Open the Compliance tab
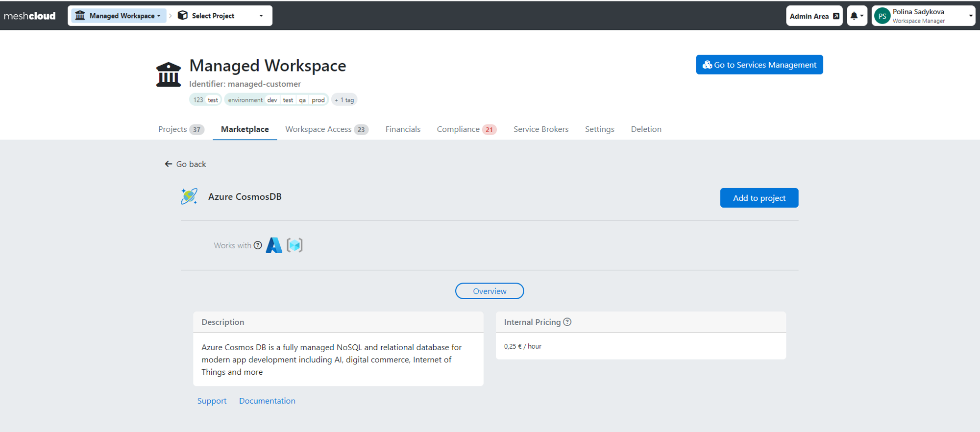The height and width of the screenshot is (432, 980). [466, 129]
